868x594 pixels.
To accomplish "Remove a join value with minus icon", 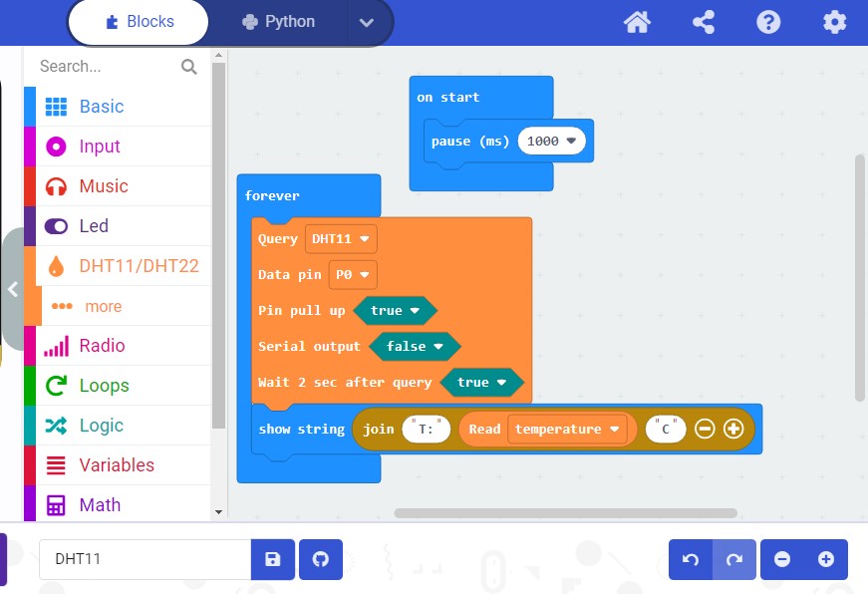I will coord(705,429).
